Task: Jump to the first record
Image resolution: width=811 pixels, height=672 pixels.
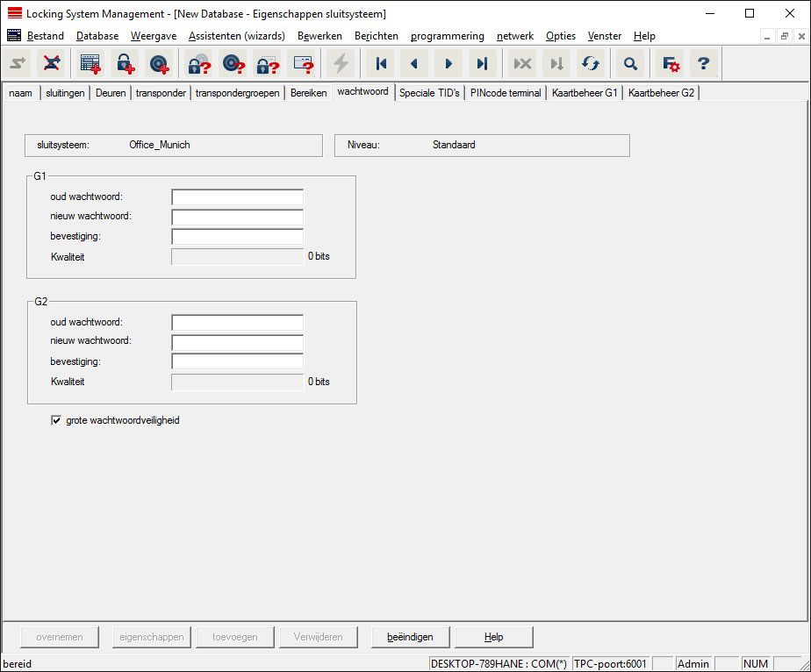Action: pyautogui.click(x=381, y=64)
